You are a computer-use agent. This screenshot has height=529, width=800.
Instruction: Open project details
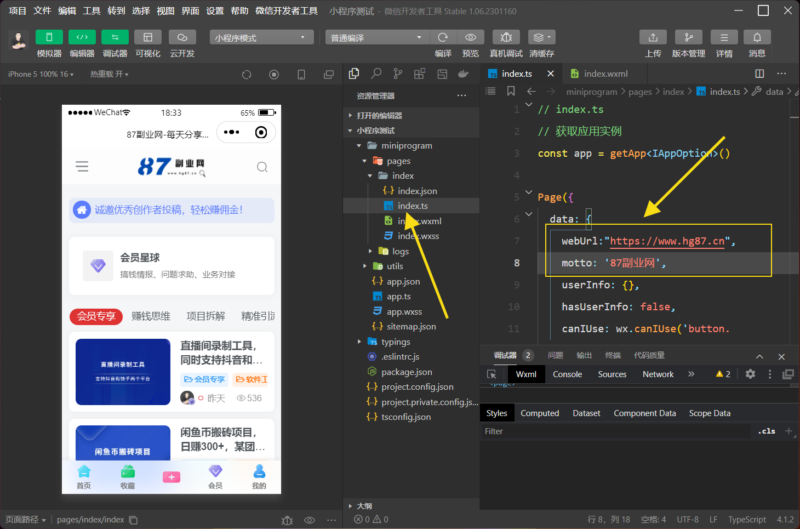tap(723, 37)
